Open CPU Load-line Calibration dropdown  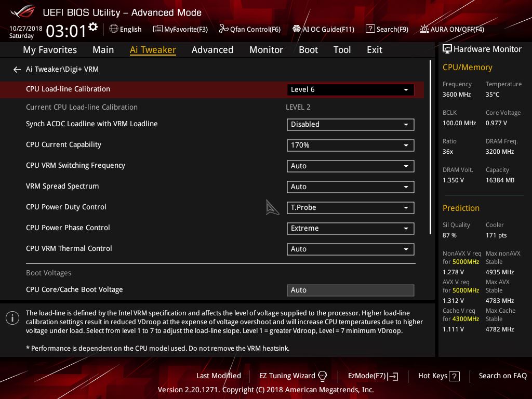(x=350, y=89)
